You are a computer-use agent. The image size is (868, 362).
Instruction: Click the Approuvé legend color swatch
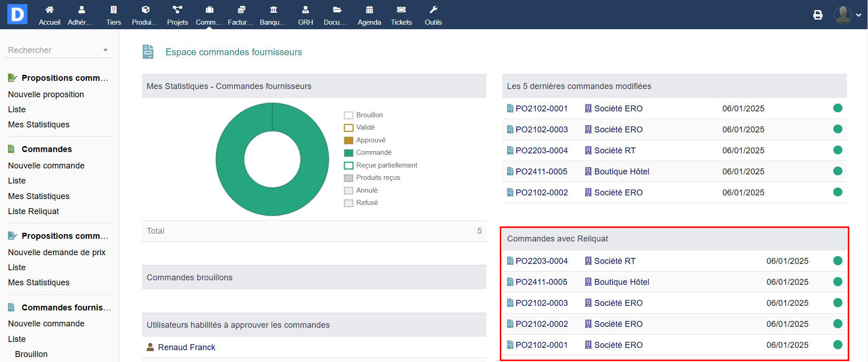tap(349, 140)
